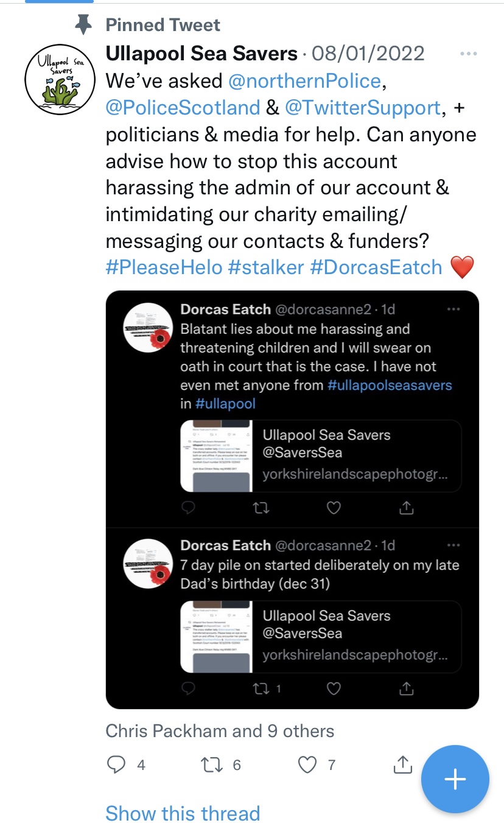Tap the 08/01/2022 tweet date

pyautogui.click(x=368, y=54)
